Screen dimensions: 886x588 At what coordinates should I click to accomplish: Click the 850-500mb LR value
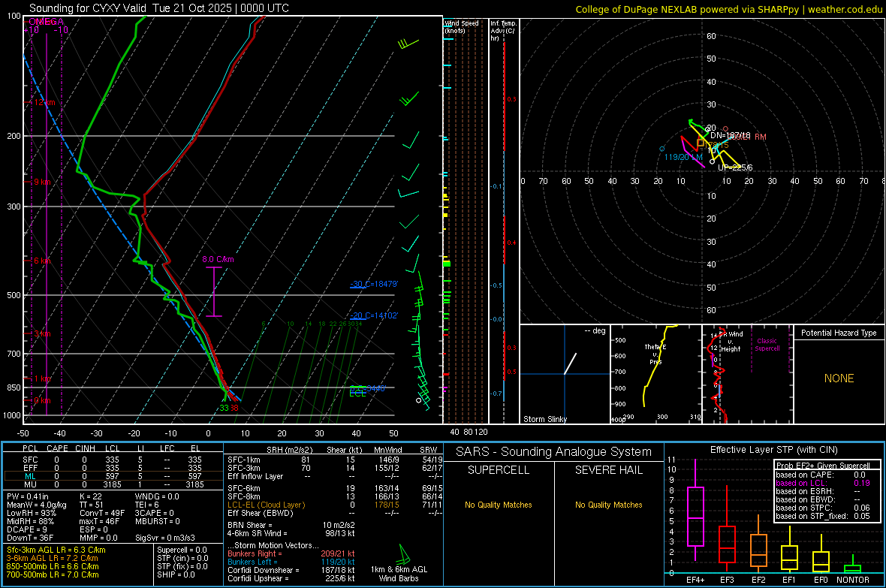52,566
